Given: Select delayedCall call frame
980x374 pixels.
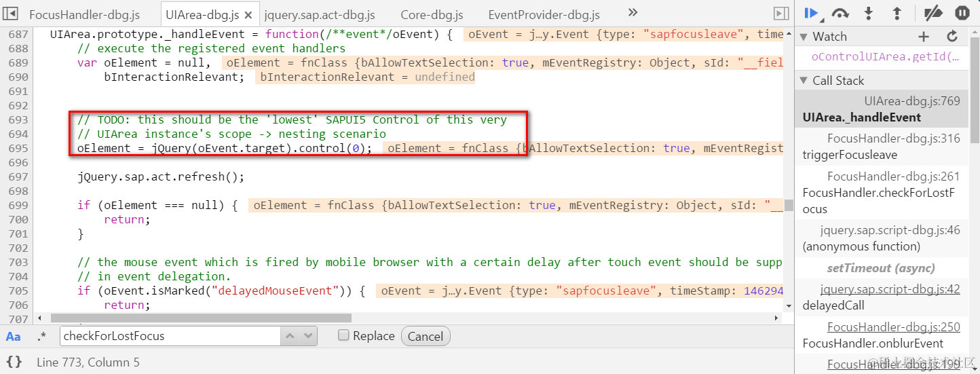Looking at the screenshot, I should pos(833,305).
